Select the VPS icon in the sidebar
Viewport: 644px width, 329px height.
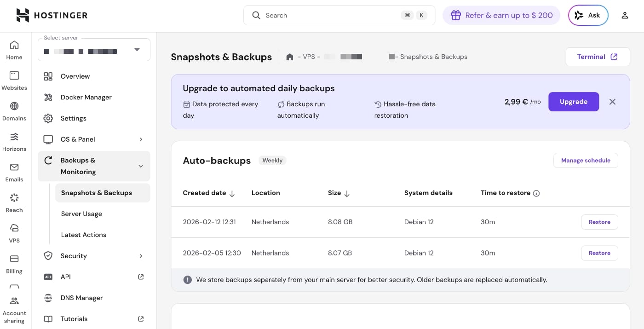point(14,232)
